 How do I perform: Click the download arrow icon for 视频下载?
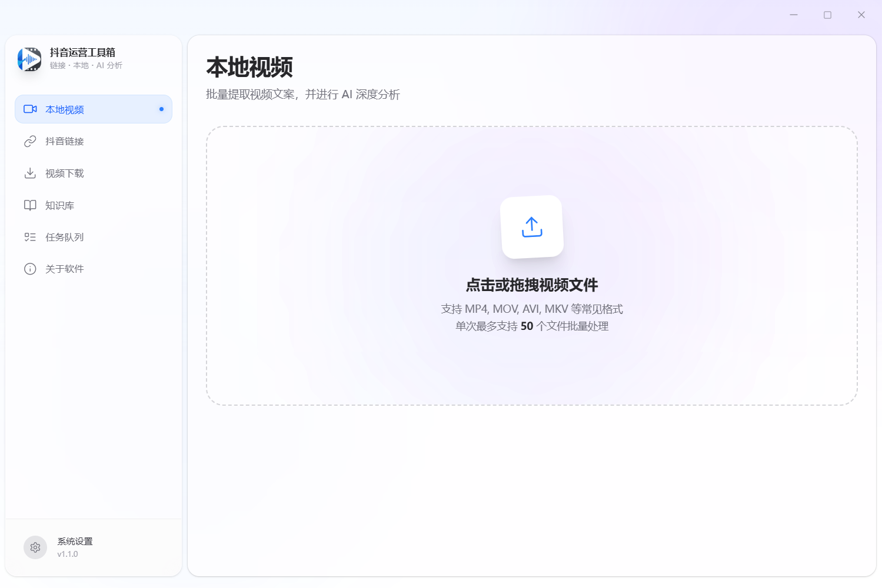click(x=30, y=173)
